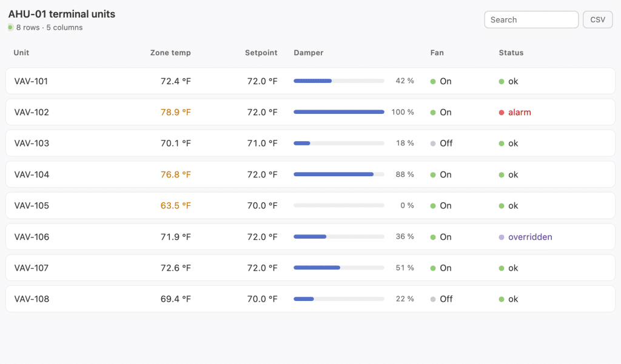The height and width of the screenshot is (364, 621).
Task: Click the VAV-101 damper bar at 42 %
Action: point(339,81)
